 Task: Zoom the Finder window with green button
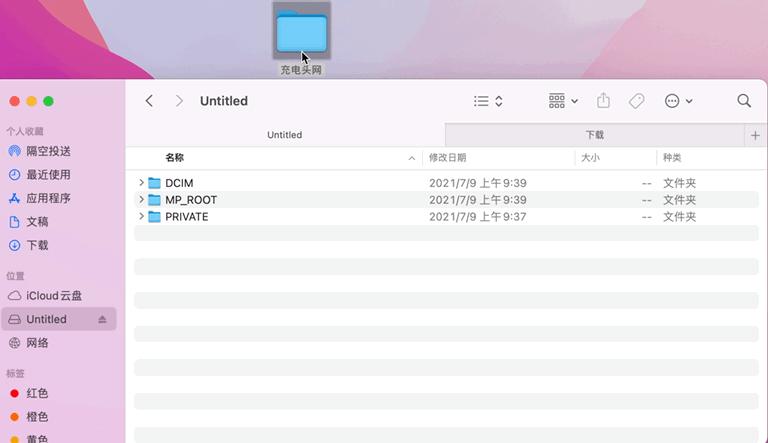click(x=48, y=101)
